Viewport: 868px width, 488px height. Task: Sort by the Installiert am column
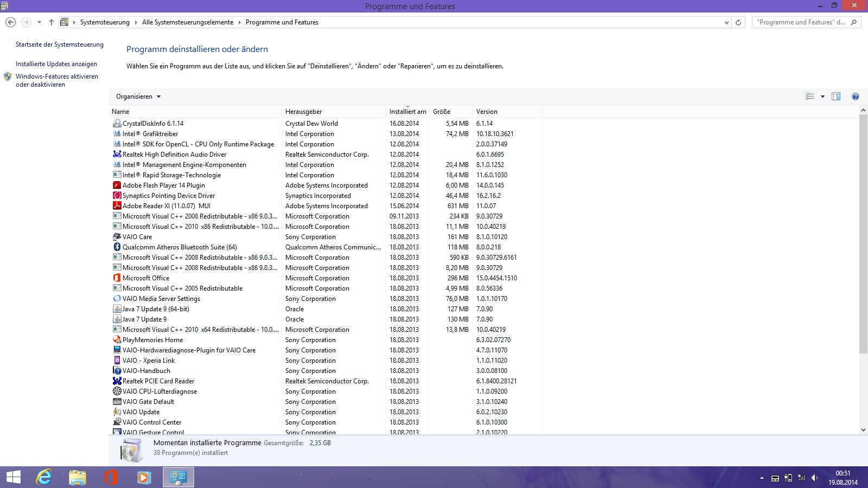point(407,112)
